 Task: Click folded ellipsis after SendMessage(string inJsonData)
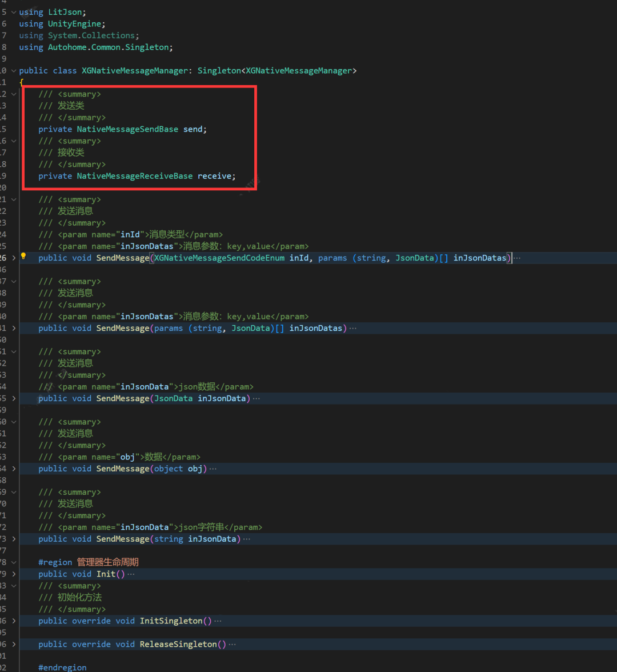247,539
